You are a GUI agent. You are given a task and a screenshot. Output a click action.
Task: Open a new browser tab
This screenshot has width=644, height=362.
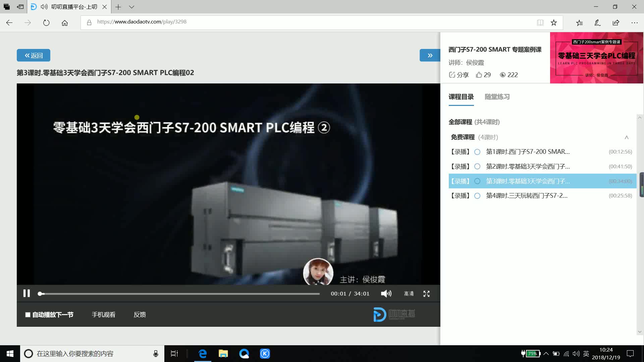click(118, 7)
